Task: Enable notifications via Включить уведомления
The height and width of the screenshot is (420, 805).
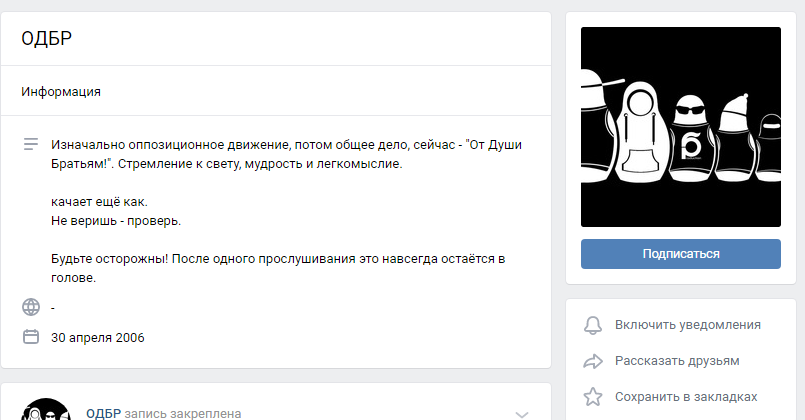Action: pyautogui.click(x=687, y=325)
